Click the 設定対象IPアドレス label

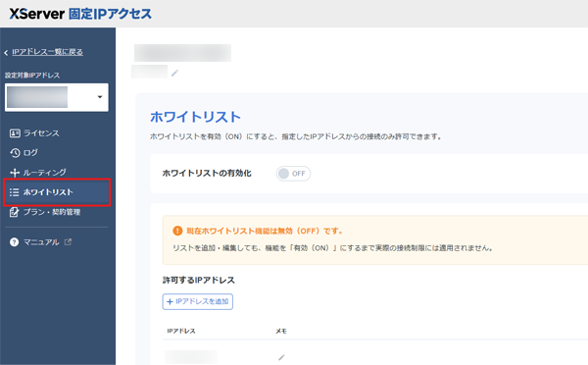tap(32, 76)
